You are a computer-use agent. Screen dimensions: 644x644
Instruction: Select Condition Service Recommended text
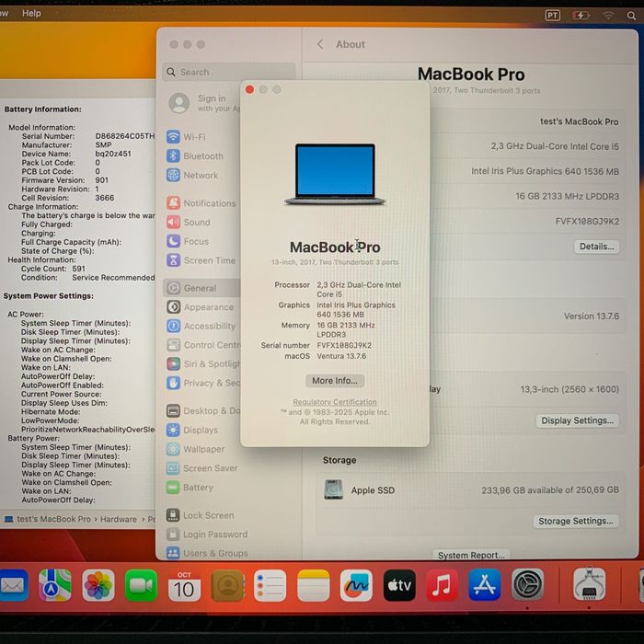tap(88, 278)
